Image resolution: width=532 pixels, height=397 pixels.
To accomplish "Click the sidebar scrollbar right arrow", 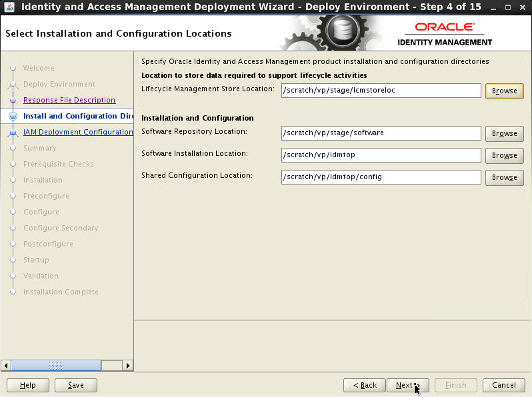I will 127,366.
